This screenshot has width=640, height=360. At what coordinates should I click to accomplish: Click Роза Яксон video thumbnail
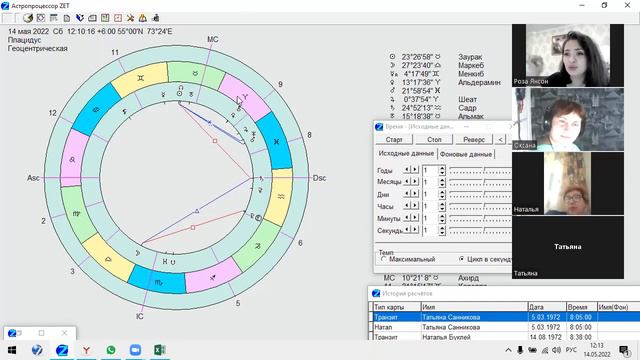[x=568, y=55]
